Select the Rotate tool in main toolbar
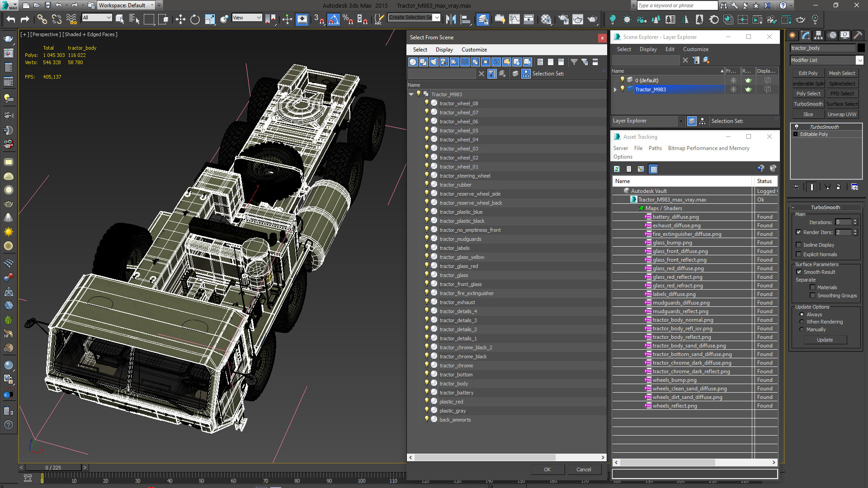This screenshot has width=868, height=488. 195,19
